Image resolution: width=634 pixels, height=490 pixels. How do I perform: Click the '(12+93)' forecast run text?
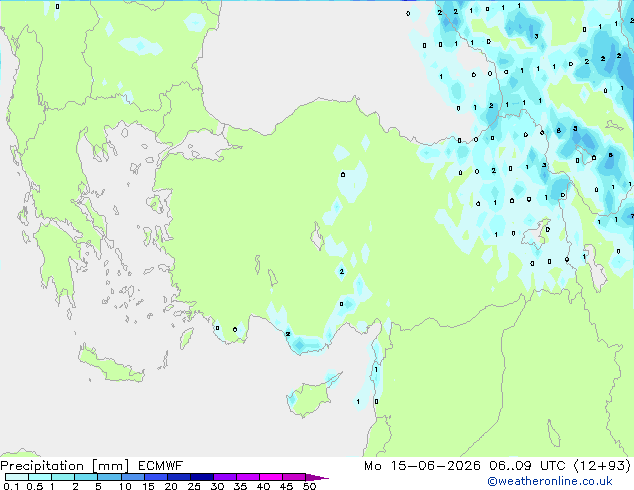point(603,465)
